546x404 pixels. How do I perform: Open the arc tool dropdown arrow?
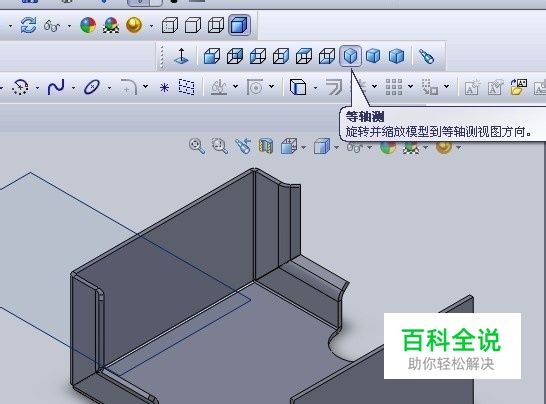[37, 88]
